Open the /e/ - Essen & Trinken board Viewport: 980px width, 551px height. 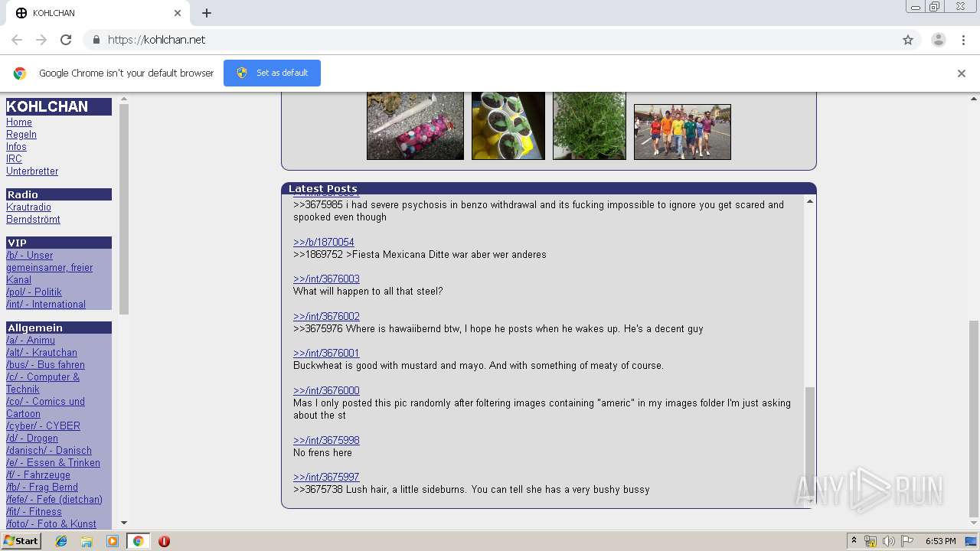pyautogui.click(x=53, y=463)
